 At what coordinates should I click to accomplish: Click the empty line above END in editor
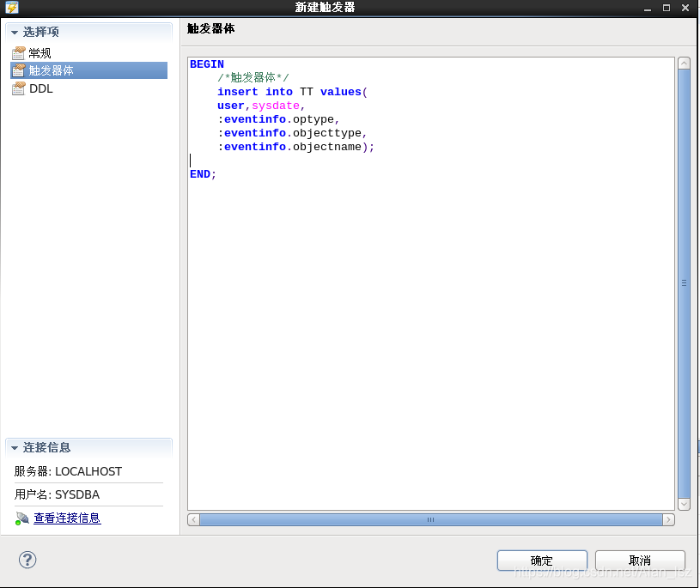[x=431, y=161]
